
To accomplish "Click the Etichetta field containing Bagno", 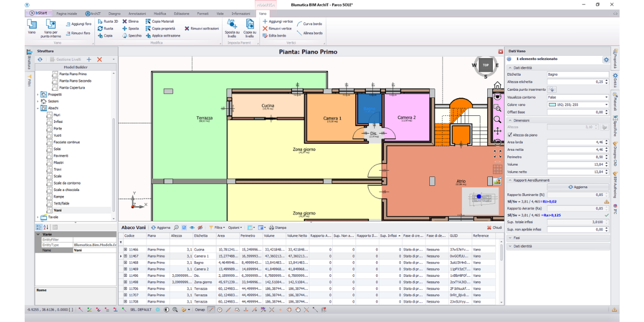I will point(577,75).
